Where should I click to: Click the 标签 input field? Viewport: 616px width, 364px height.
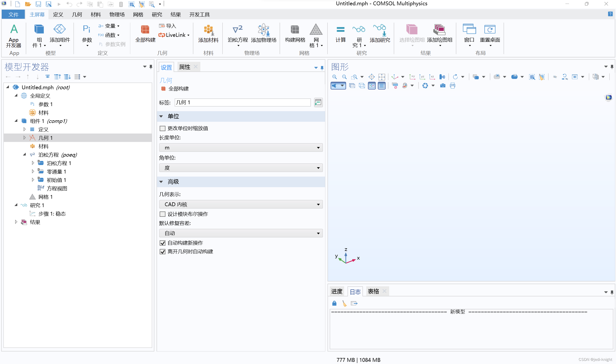[x=242, y=102]
